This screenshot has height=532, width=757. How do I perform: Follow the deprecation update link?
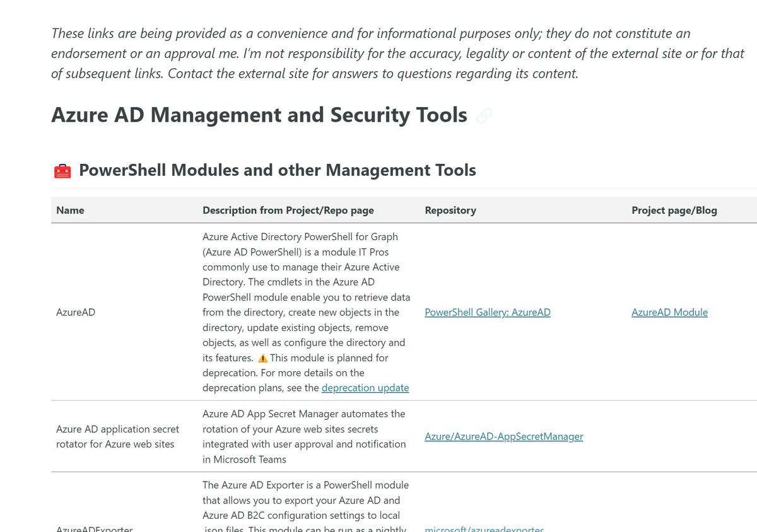pos(365,388)
